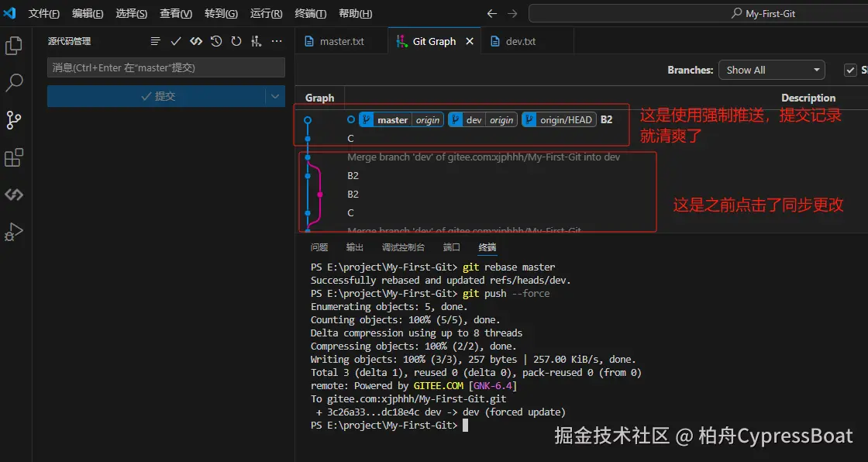Open the history clock icon in toolbar

[x=216, y=41]
